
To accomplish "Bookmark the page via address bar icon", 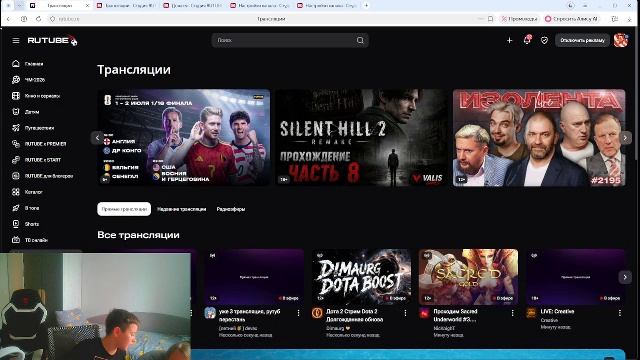I will [x=491, y=19].
